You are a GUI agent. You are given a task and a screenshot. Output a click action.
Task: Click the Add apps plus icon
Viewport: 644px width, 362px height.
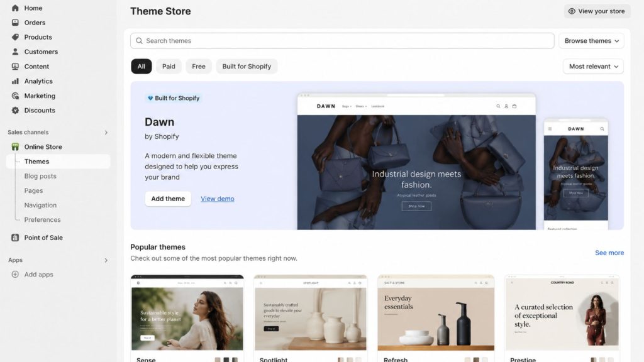[15, 274]
